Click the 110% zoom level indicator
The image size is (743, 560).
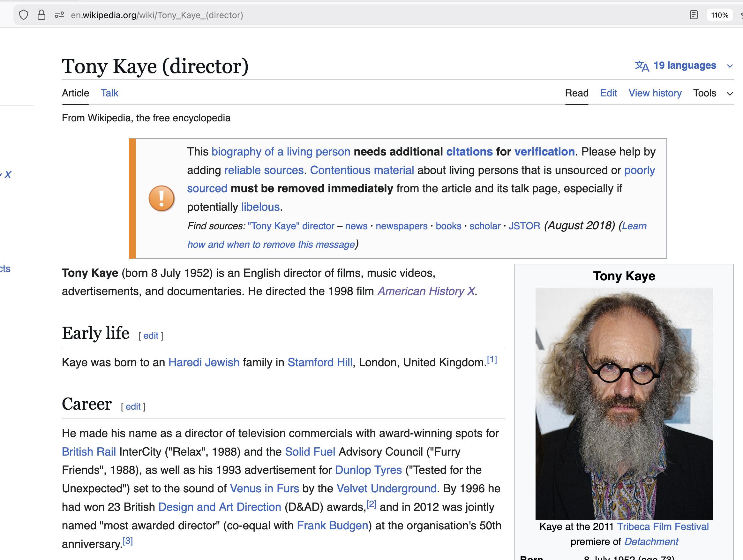coord(719,15)
